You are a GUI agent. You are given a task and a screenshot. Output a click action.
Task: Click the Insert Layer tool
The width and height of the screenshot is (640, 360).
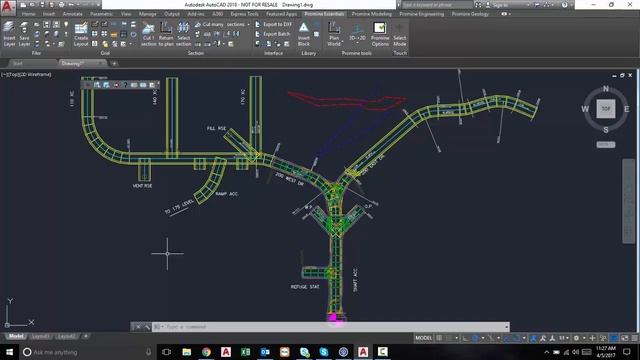pyautogui.click(x=9, y=34)
